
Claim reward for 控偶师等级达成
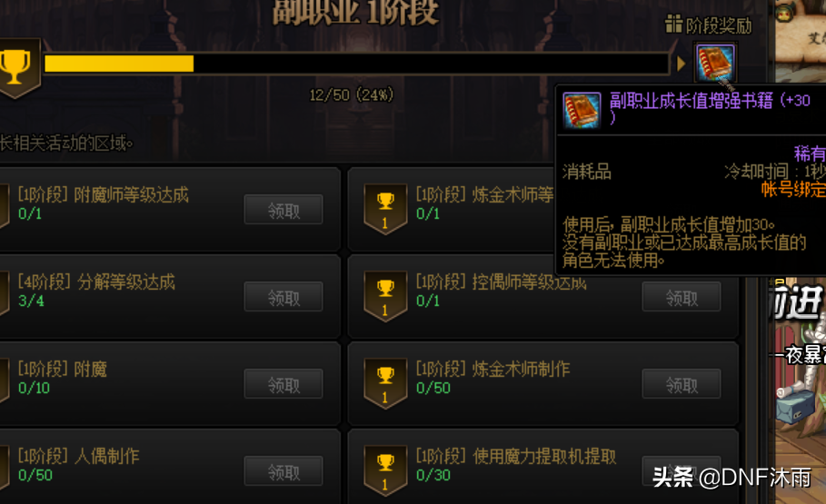tap(682, 297)
